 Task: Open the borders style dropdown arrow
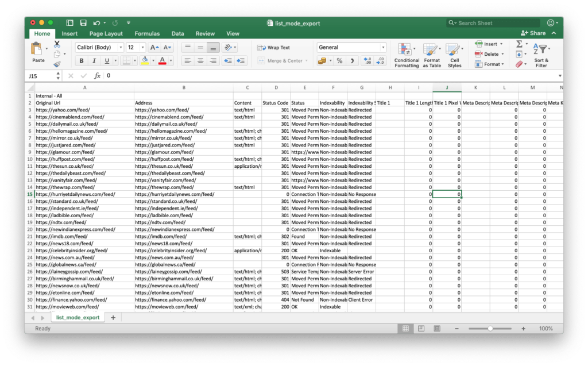(x=134, y=61)
